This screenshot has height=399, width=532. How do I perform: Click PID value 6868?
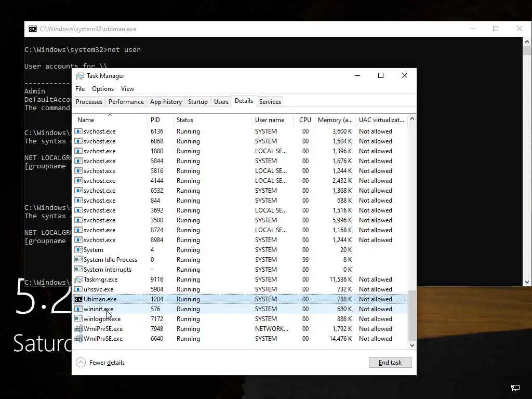(x=157, y=141)
